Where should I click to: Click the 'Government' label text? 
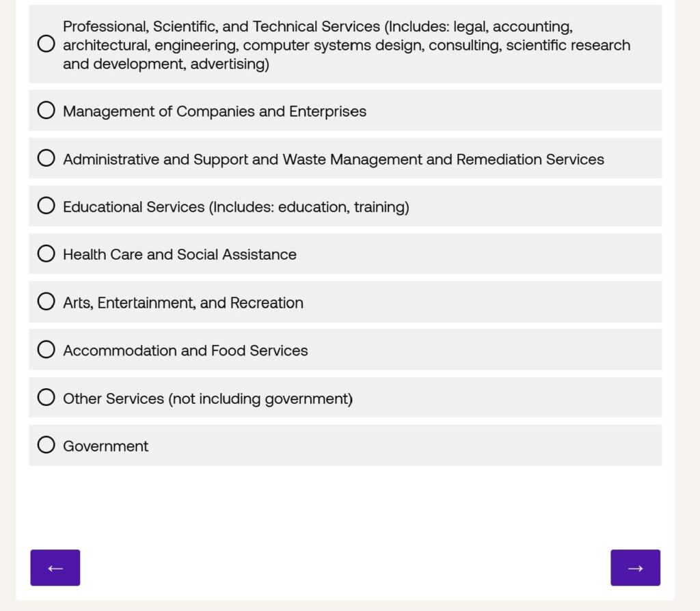[x=106, y=446]
